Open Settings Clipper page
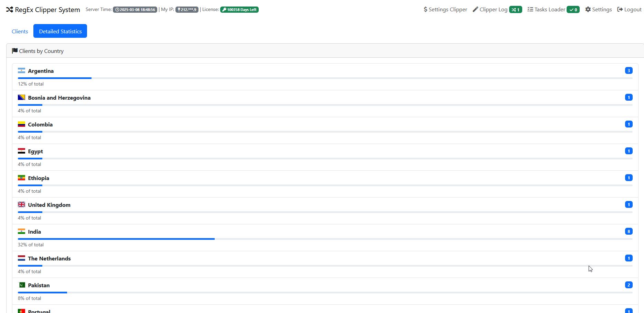Viewport: 644px width, 313px height. click(446, 10)
